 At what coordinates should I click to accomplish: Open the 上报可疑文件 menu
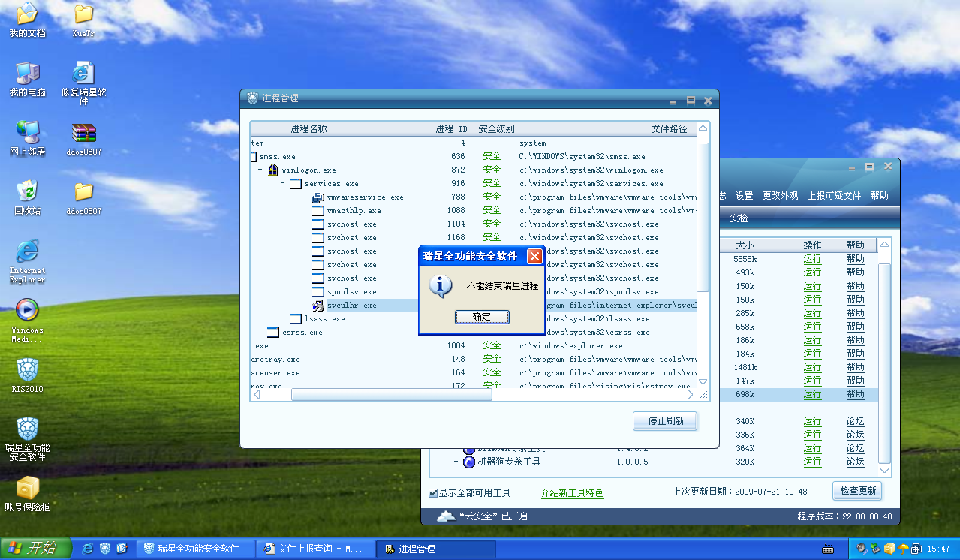tap(834, 196)
